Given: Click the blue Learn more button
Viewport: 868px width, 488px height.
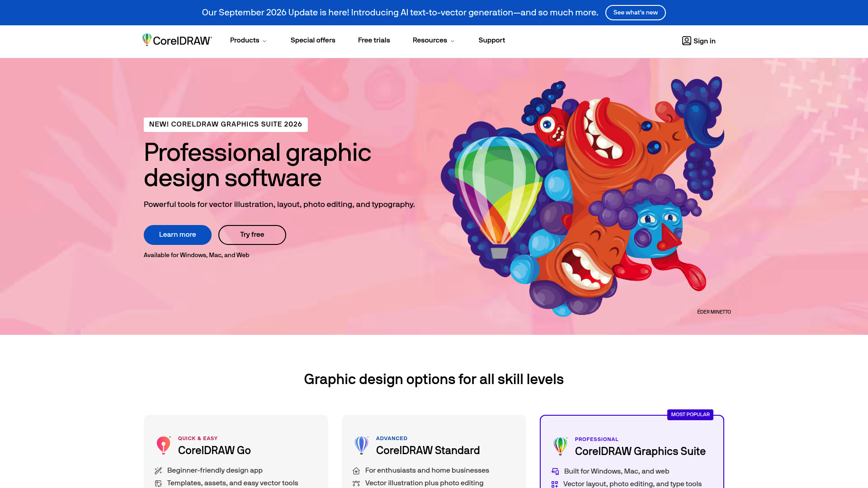Looking at the screenshot, I should click(x=178, y=235).
